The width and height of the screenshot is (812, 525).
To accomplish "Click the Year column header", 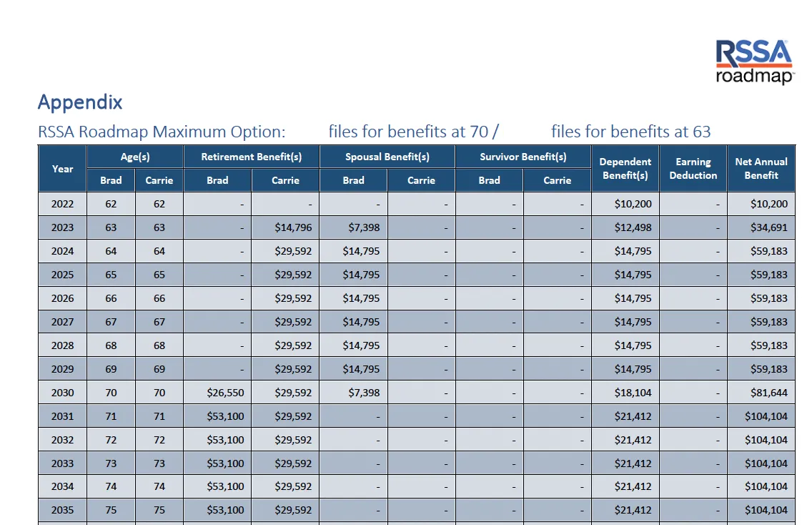I will [x=62, y=168].
